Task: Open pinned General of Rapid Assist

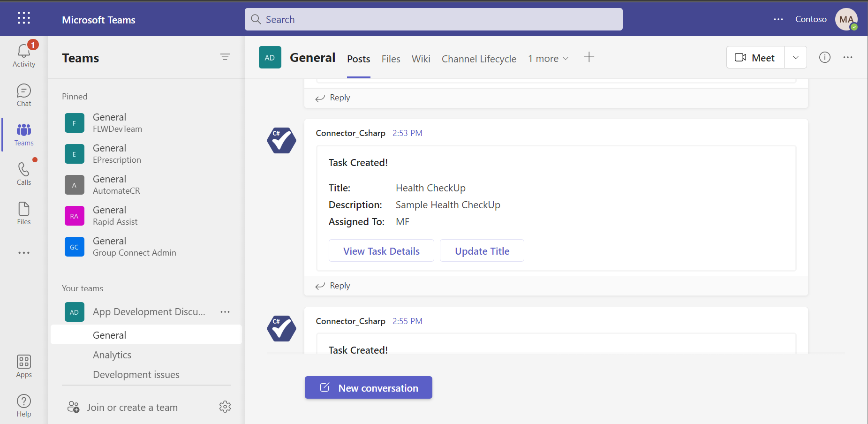Action: 146,216
